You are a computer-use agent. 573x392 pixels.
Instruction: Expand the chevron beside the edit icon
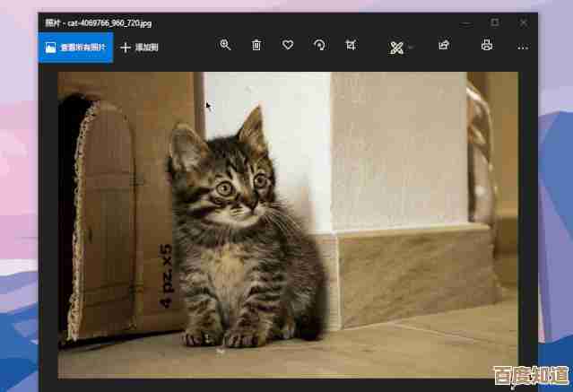point(412,47)
